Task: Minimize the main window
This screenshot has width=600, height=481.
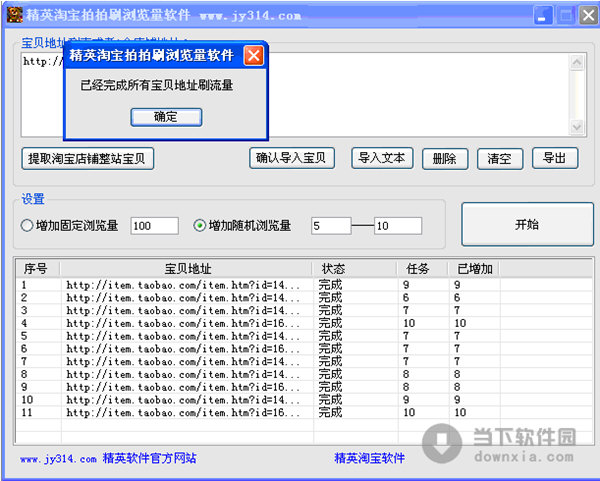Action: pos(543,16)
